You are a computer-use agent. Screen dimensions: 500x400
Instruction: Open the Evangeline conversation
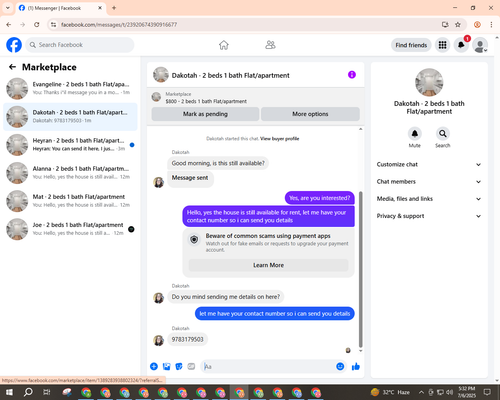click(x=70, y=88)
